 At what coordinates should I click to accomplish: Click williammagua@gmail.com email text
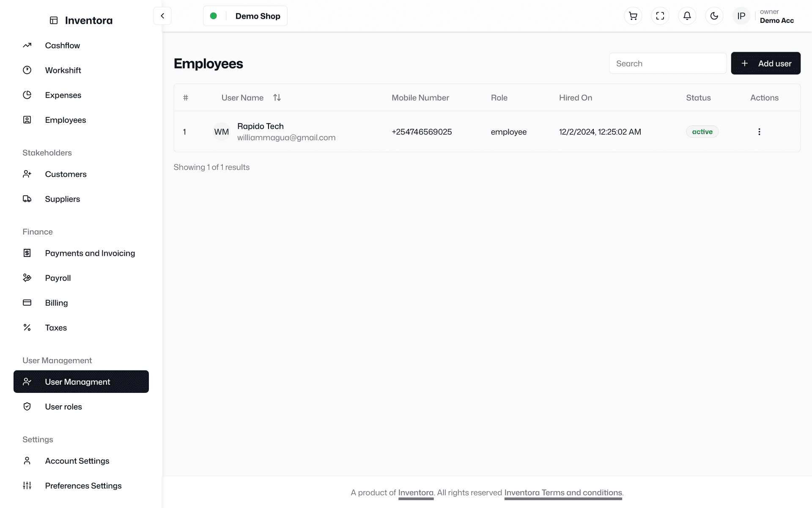[x=286, y=138]
